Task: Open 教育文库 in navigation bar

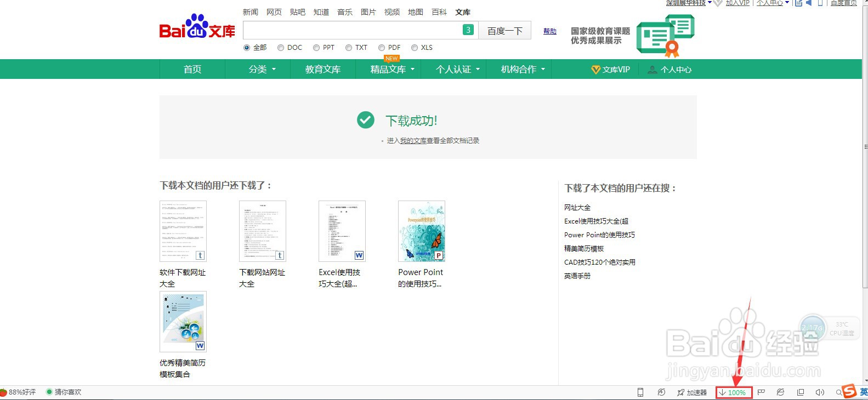Action: 323,69
